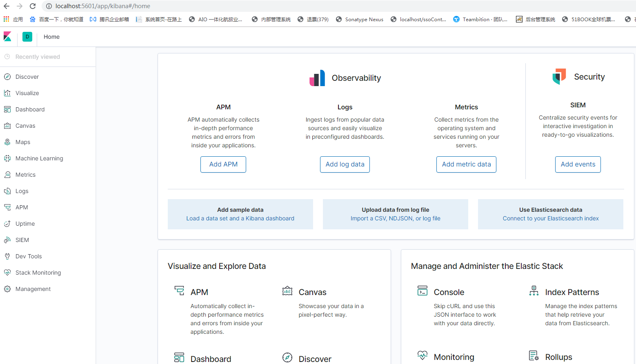Open the Index Patterns heading link
This screenshot has height=364, width=636.
pos(572,292)
